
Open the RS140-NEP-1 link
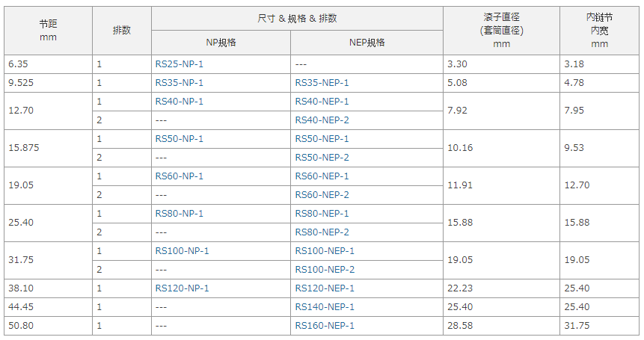[x=325, y=307]
